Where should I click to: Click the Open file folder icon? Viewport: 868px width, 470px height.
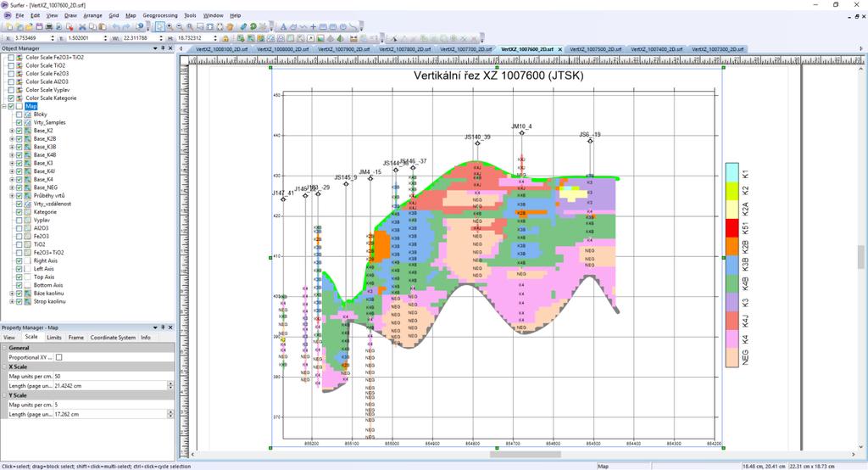[30, 26]
